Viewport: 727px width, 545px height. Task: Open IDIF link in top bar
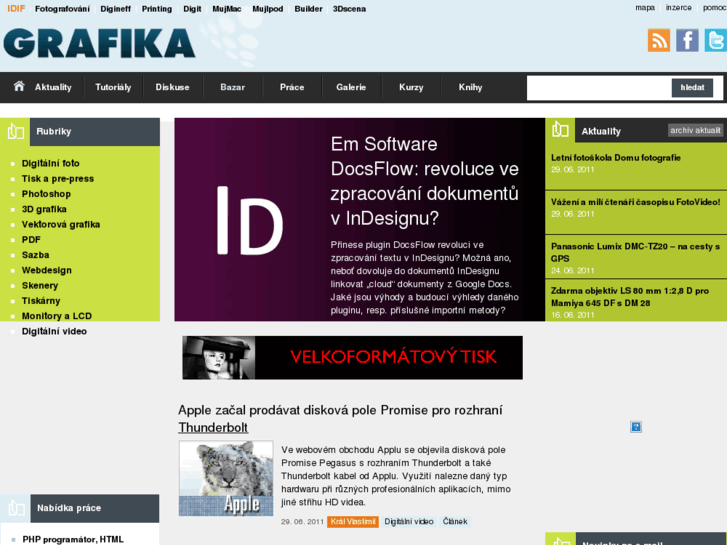pos(16,9)
